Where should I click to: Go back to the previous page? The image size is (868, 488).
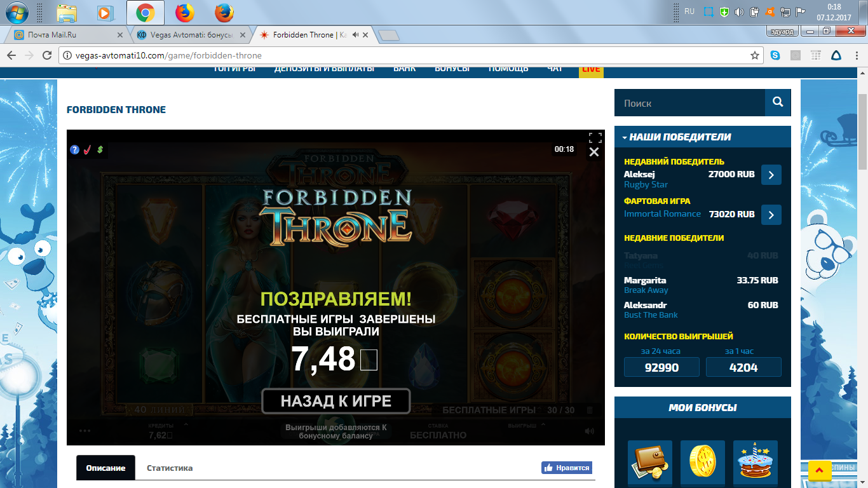click(x=11, y=55)
